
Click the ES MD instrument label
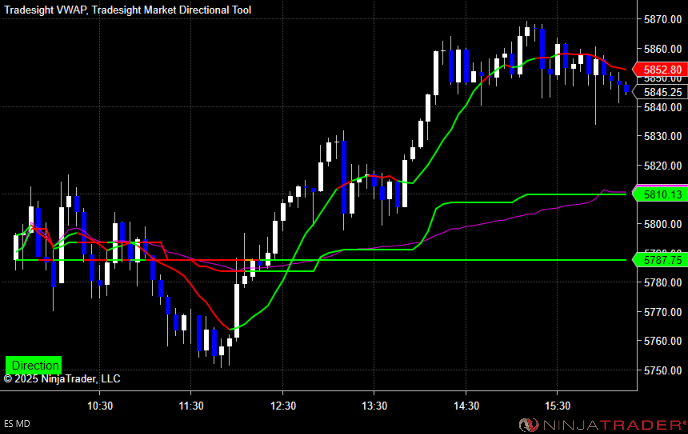[17, 424]
